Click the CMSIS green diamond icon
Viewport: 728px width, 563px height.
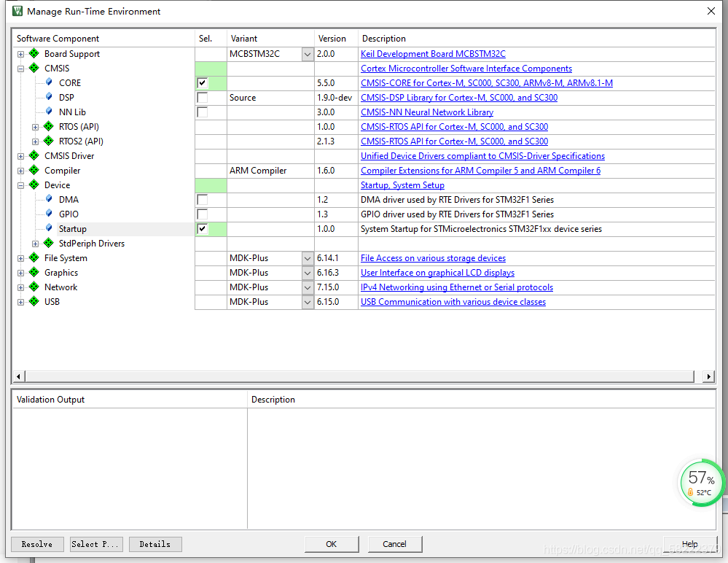click(34, 68)
